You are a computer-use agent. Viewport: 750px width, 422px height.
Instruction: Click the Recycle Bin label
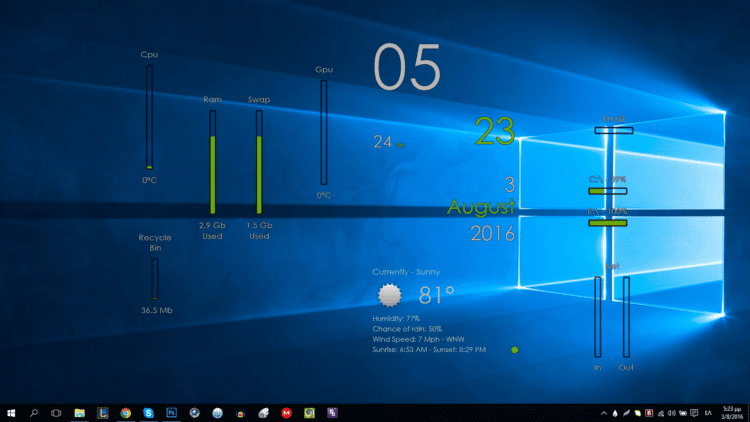(x=154, y=243)
